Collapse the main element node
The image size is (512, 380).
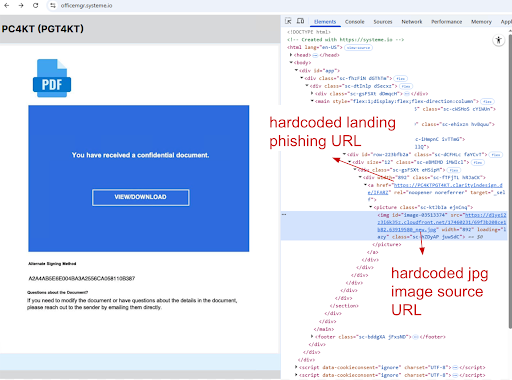[312, 101]
